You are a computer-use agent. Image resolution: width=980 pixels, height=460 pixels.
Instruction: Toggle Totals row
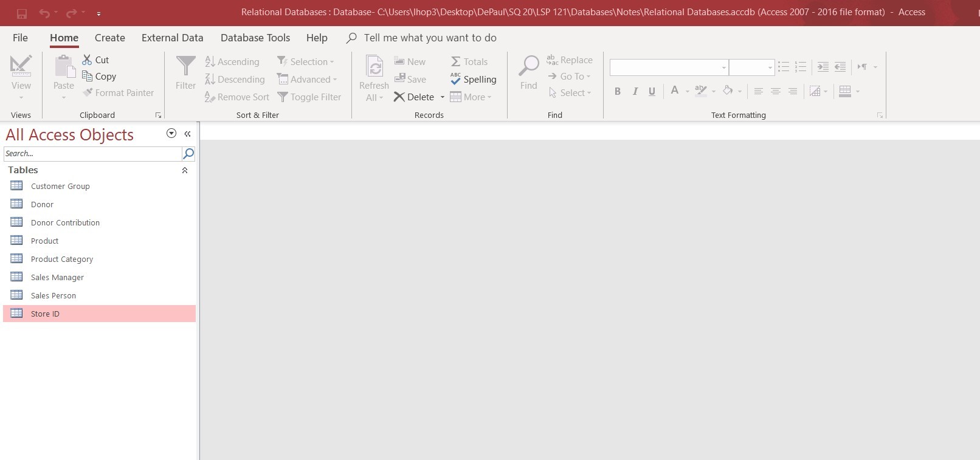(x=469, y=61)
